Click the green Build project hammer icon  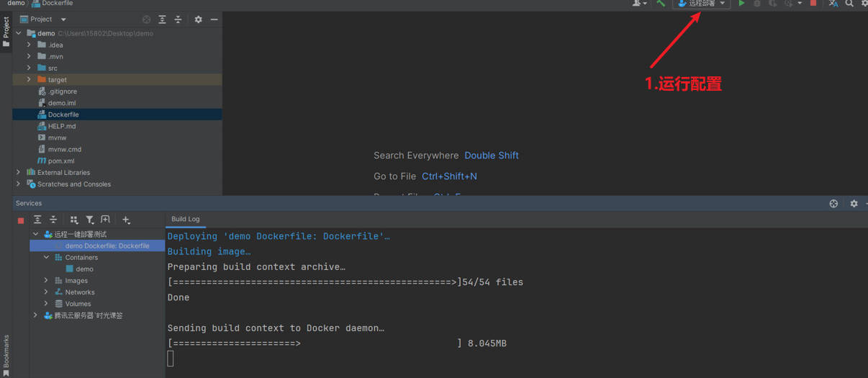[660, 4]
